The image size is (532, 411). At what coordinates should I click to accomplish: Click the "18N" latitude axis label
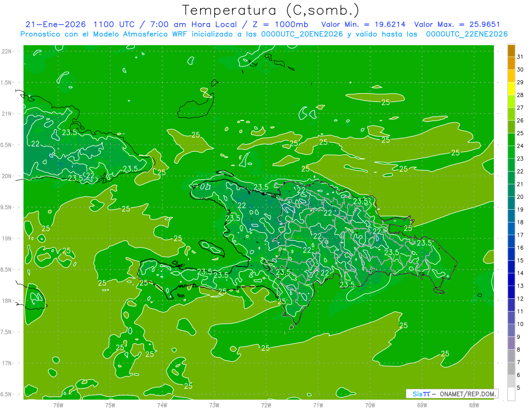pos(6,301)
